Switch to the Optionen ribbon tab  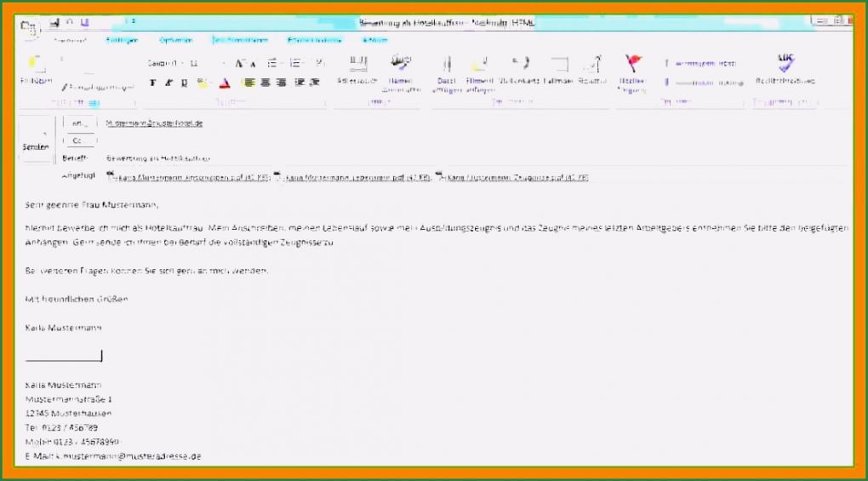click(x=175, y=39)
